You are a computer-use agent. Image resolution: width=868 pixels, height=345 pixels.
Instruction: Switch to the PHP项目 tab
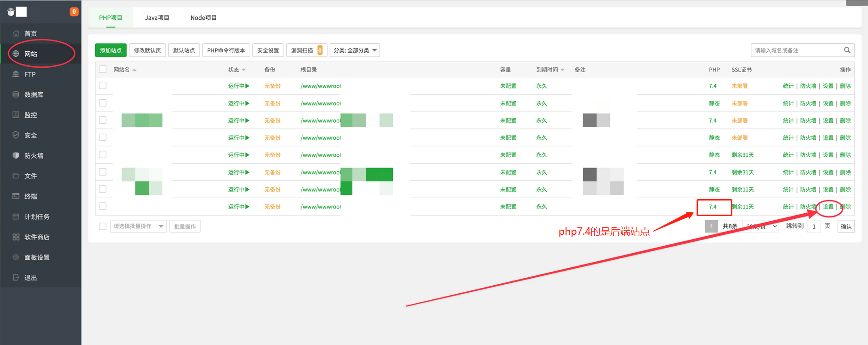[x=111, y=18]
